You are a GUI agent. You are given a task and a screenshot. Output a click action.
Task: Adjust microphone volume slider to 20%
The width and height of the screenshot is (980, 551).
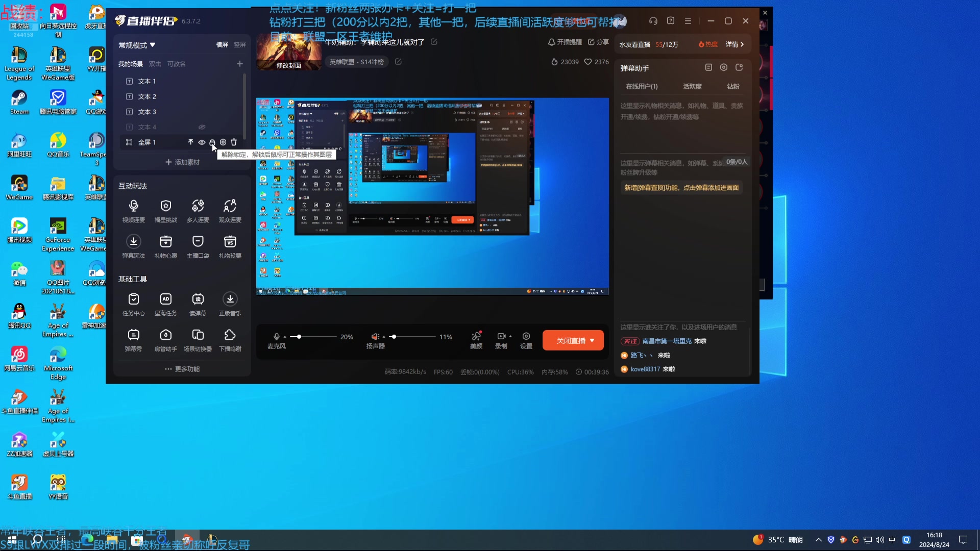pos(298,336)
